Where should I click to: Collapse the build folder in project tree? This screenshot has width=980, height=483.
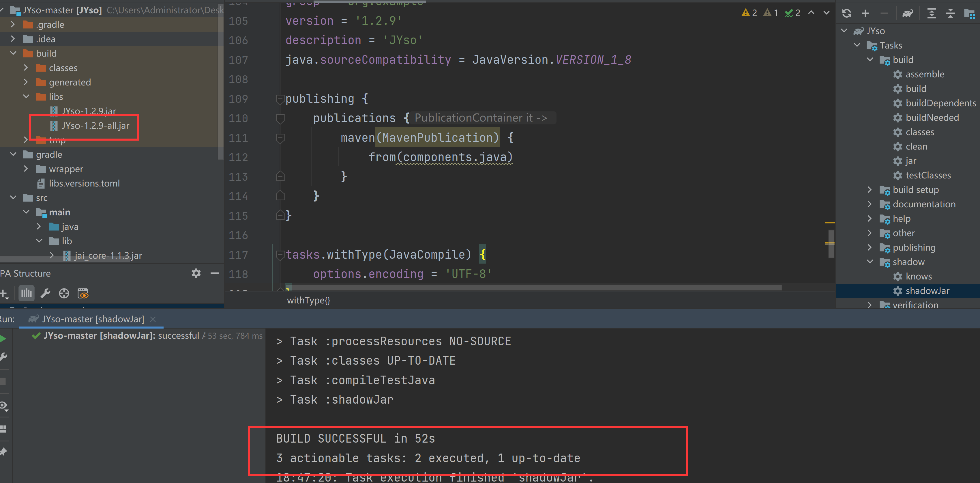point(13,53)
